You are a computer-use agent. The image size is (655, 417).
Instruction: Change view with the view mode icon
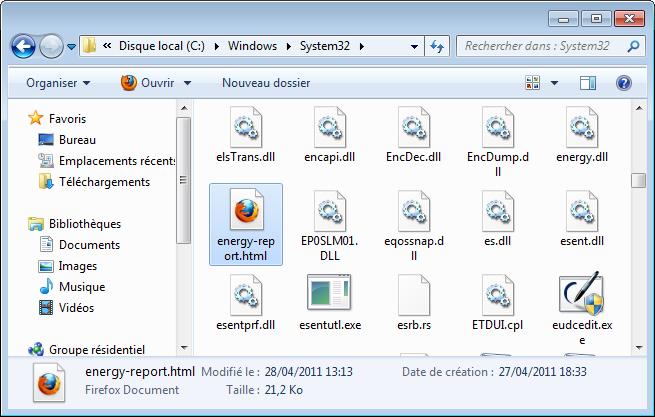click(x=533, y=83)
